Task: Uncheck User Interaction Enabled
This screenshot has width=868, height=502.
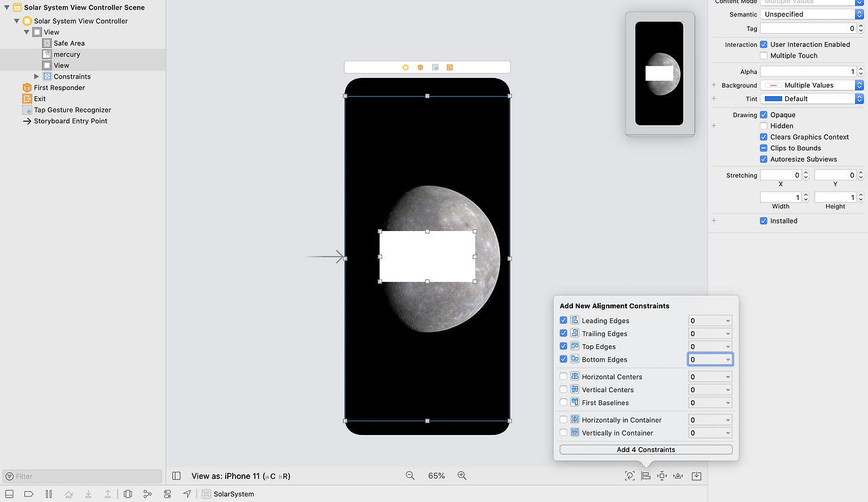Action: [x=764, y=45]
